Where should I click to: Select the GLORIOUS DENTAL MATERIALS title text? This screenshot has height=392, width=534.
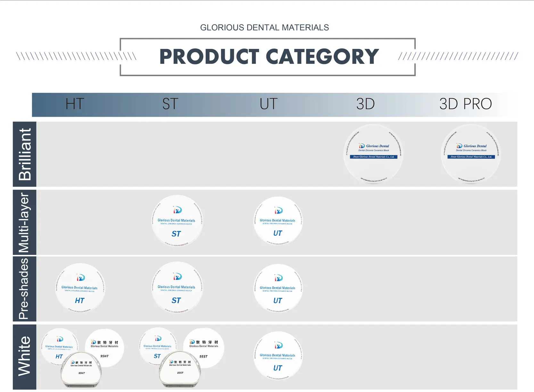[265, 28]
